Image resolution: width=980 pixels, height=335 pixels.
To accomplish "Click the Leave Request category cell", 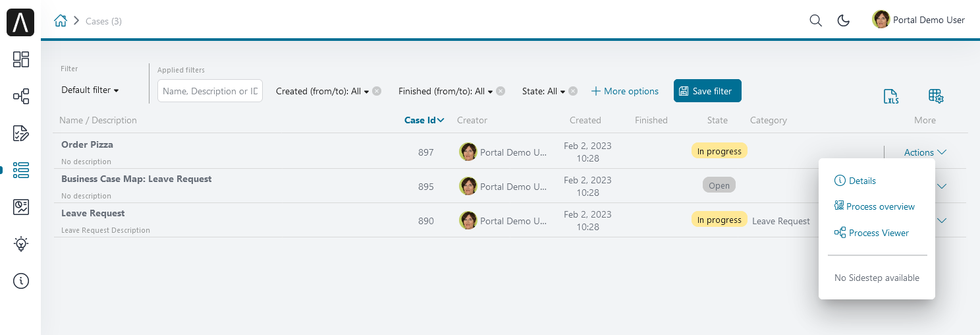I will (x=781, y=221).
